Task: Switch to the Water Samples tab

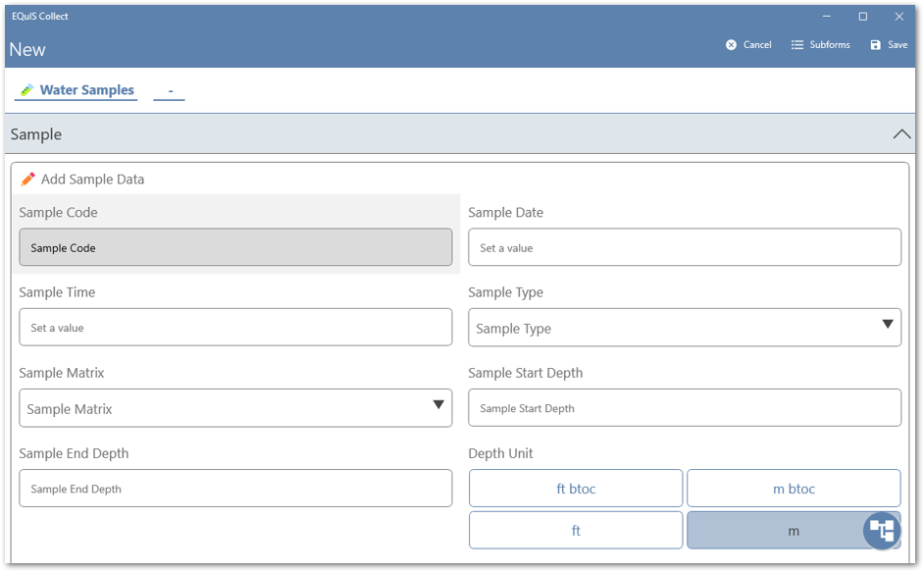Action: tap(83, 89)
